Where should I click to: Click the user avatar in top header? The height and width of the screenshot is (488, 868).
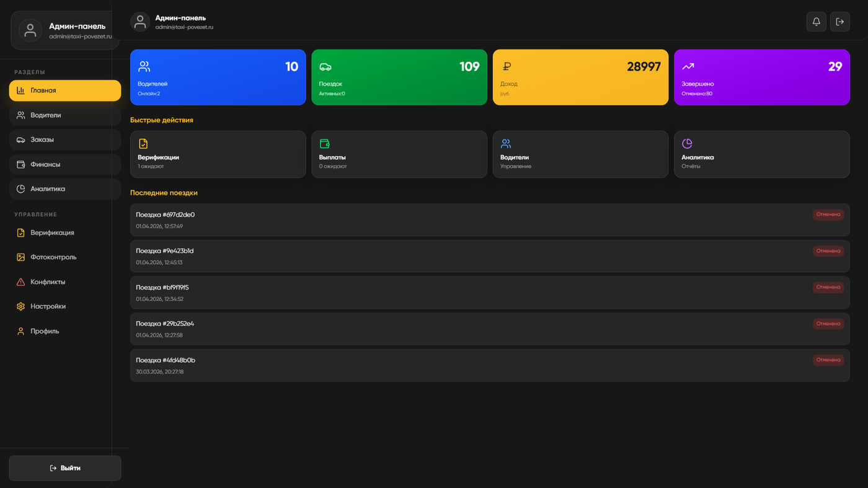(x=140, y=22)
